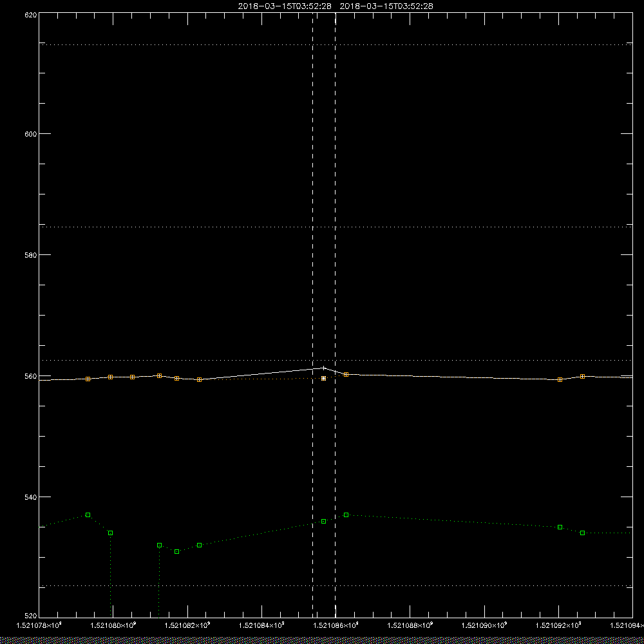Click the 1.521092×10⁹ x-axis label

[559, 625]
